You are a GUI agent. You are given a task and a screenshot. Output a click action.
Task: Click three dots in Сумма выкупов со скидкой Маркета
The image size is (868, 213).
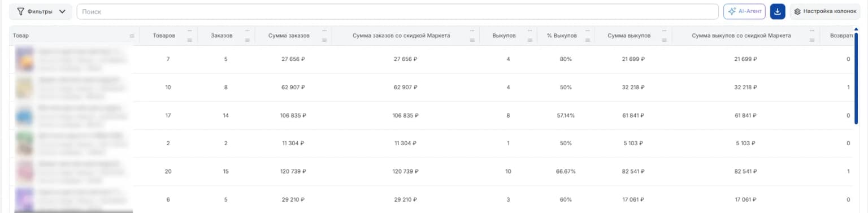(813, 31)
